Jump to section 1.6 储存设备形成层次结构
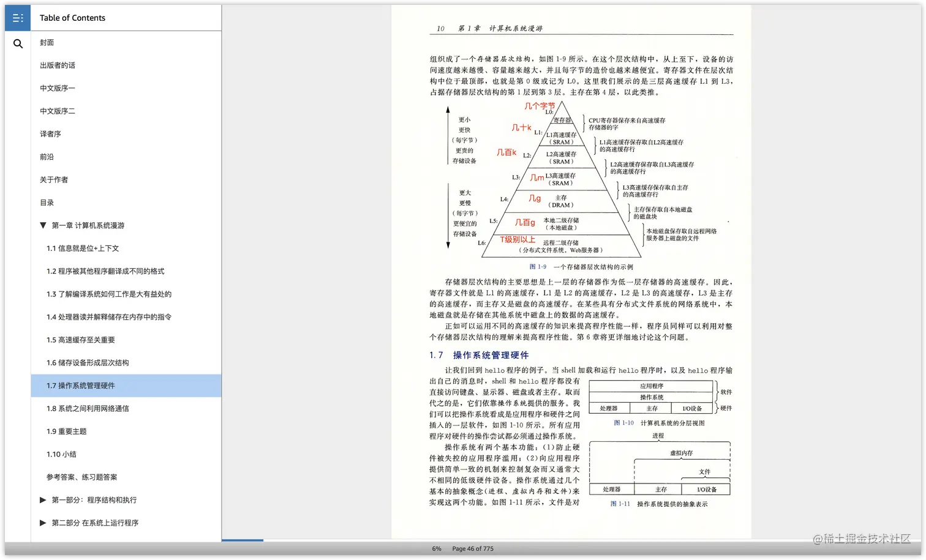 pos(88,363)
